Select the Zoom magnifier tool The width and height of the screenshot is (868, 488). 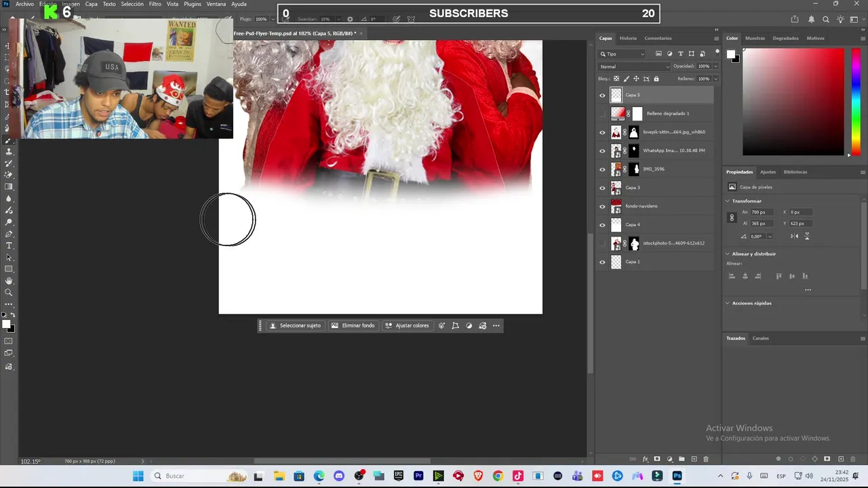(9, 293)
